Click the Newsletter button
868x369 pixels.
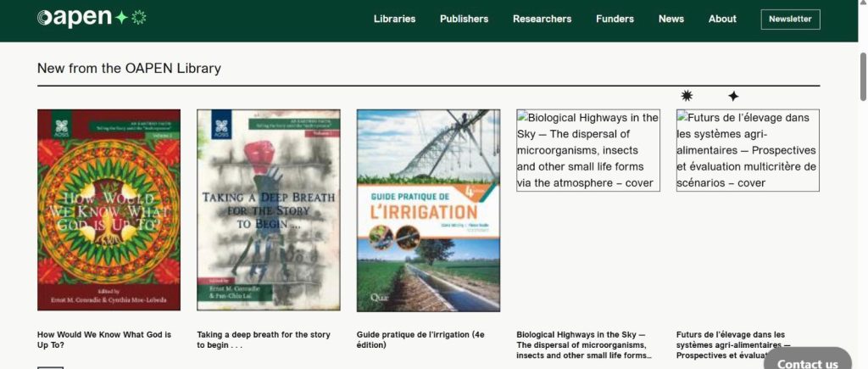tap(790, 19)
